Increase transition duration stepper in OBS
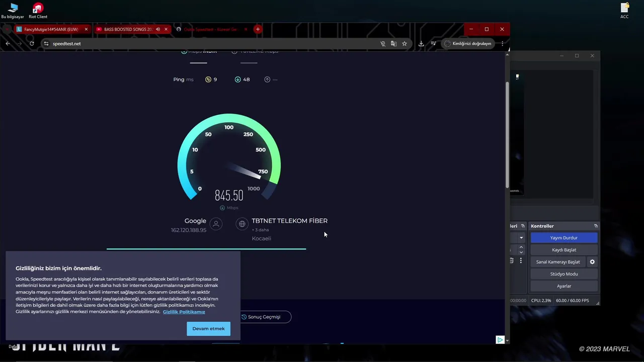 point(521,247)
